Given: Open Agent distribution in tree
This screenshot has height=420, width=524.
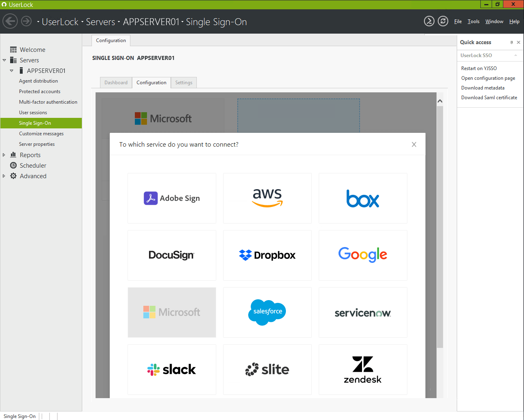Looking at the screenshot, I should (x=38, y=81).
